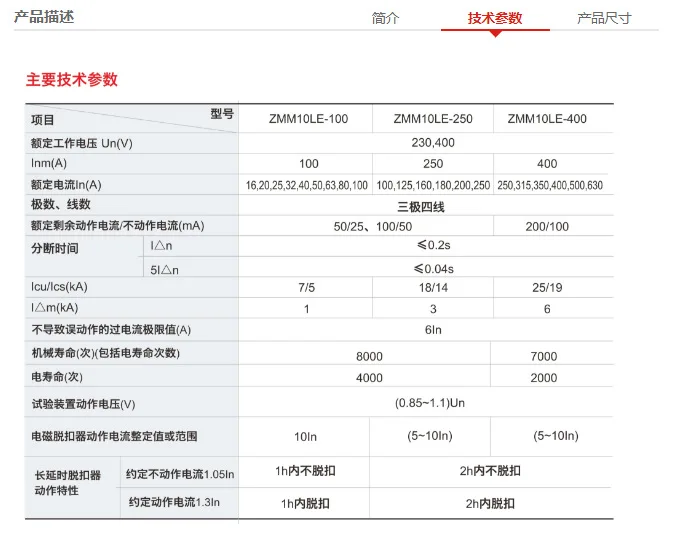This screenshot has height=538, width=682.
Task: Open the 产品尺寸 tab
Action: coord(604,18)
